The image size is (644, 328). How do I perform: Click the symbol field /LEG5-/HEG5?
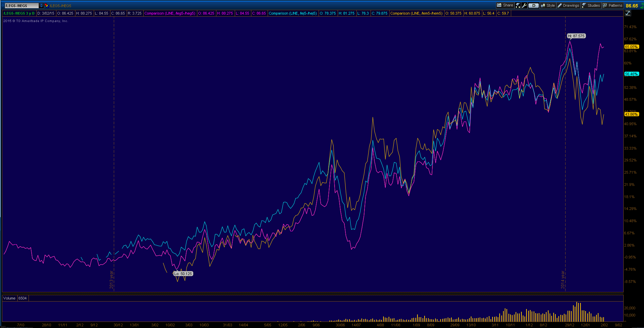click(21, 6)
